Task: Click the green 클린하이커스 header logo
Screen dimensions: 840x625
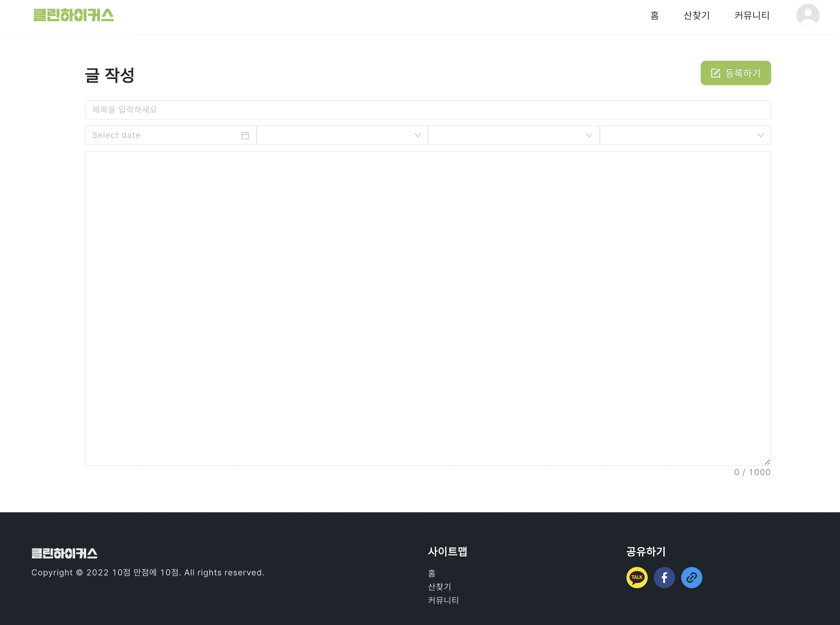Action: (73, 15)
